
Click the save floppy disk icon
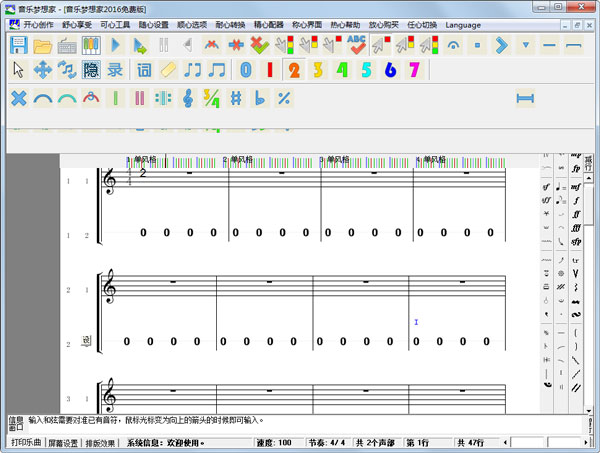(19, 45)
